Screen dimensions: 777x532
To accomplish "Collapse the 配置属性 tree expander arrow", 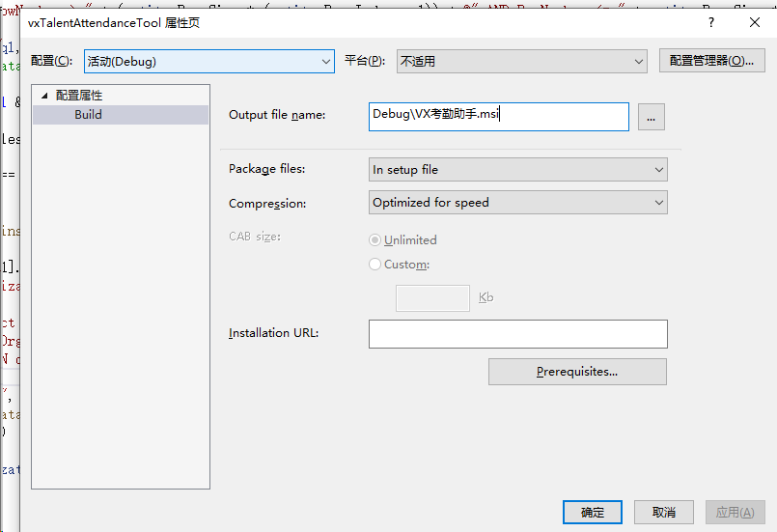I will point(43,96).
